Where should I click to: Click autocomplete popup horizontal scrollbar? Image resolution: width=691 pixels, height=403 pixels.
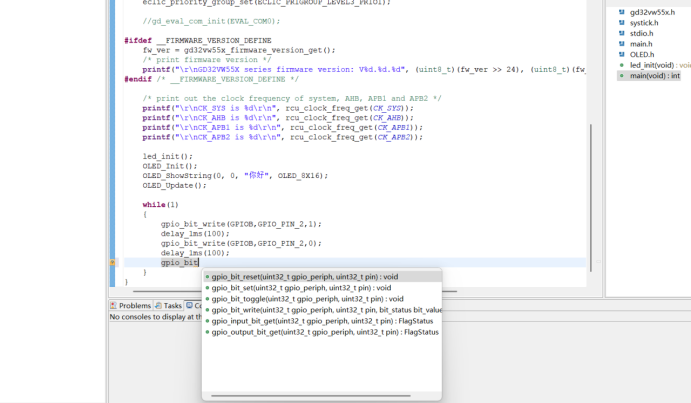[x=311, y=396]
